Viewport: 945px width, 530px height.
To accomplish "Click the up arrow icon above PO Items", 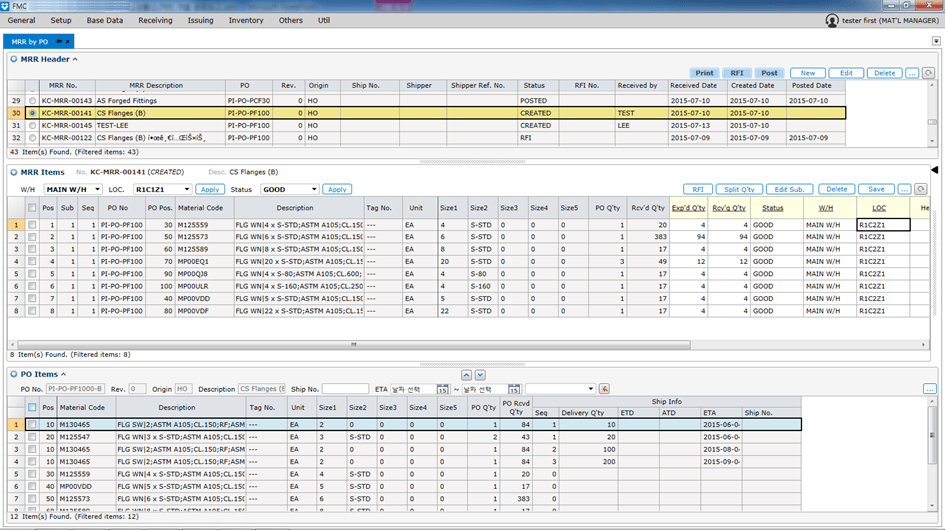I will pos(465,374).
